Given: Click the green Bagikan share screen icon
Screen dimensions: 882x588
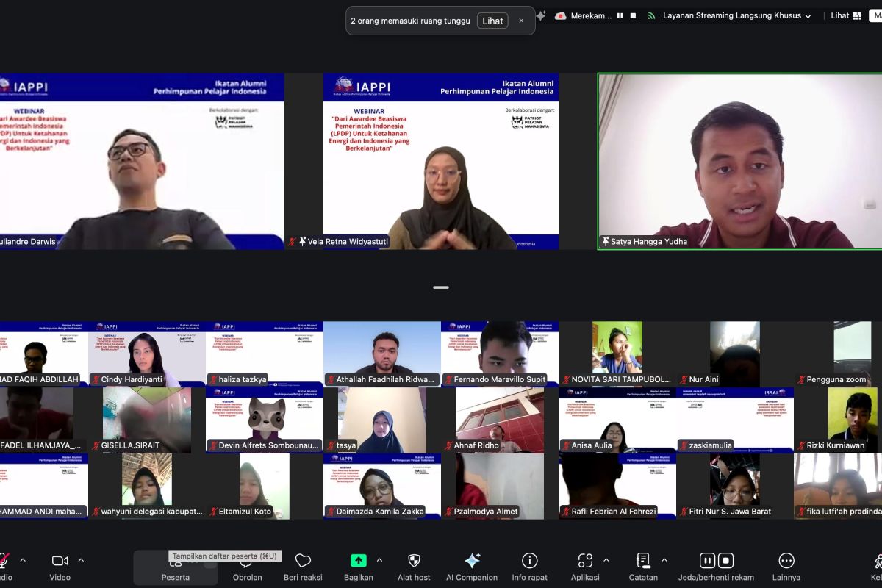Looking at the screenshot, I should (358, 561).
